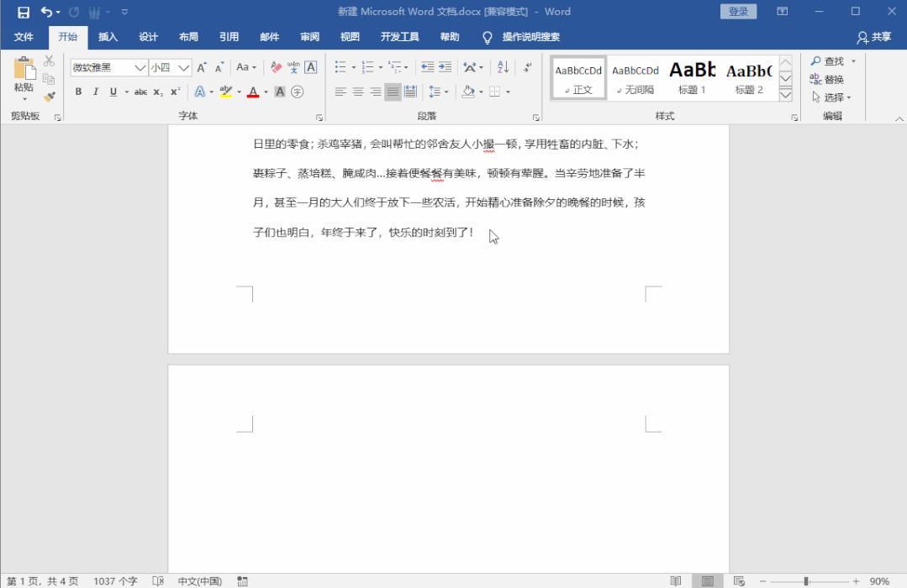Viewport: 907px width, 588px height.
Task: Click the subscript icon
Action: (157, 91)
